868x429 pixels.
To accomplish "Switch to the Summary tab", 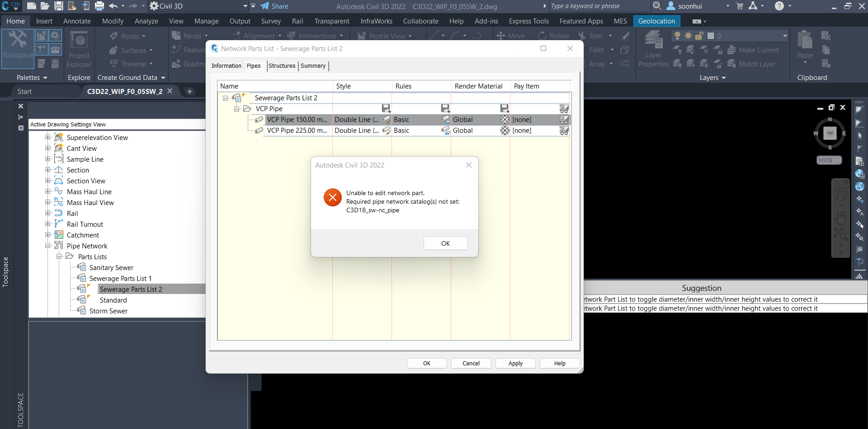I will tap(313, 66).
